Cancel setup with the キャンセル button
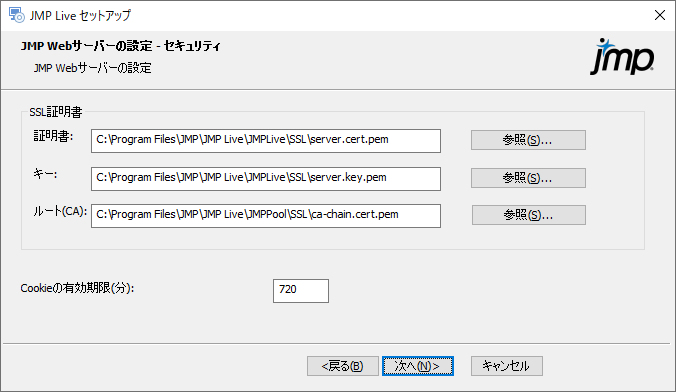This screenshot has height=392, width=676. click(507, 366)
